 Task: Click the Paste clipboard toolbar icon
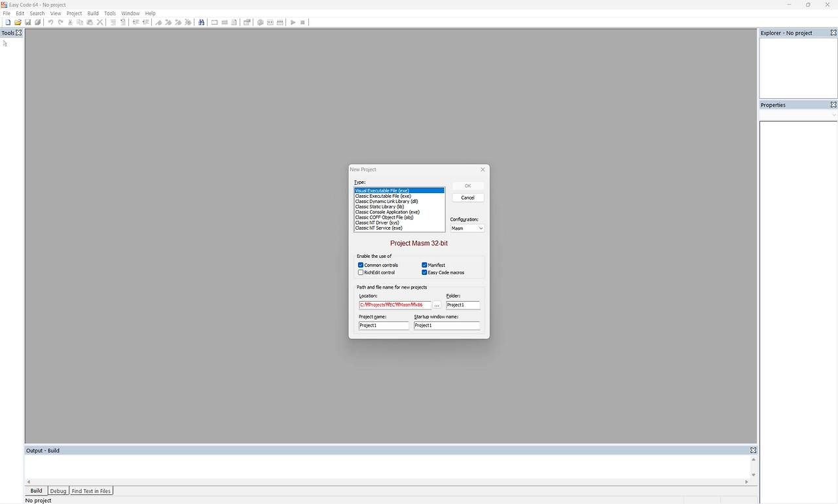[x=90, y=22]
